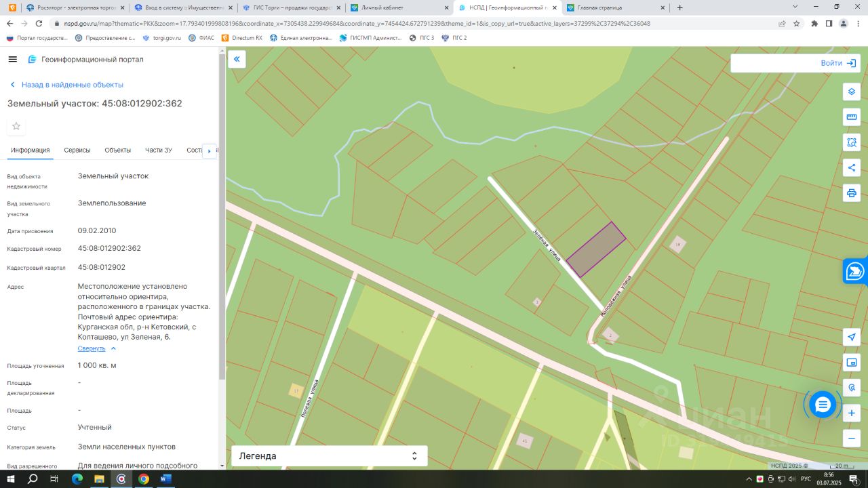Open Windows taskbar search
Image resolution: width=868 pixels, height=488 pixels.
(33, 479)
